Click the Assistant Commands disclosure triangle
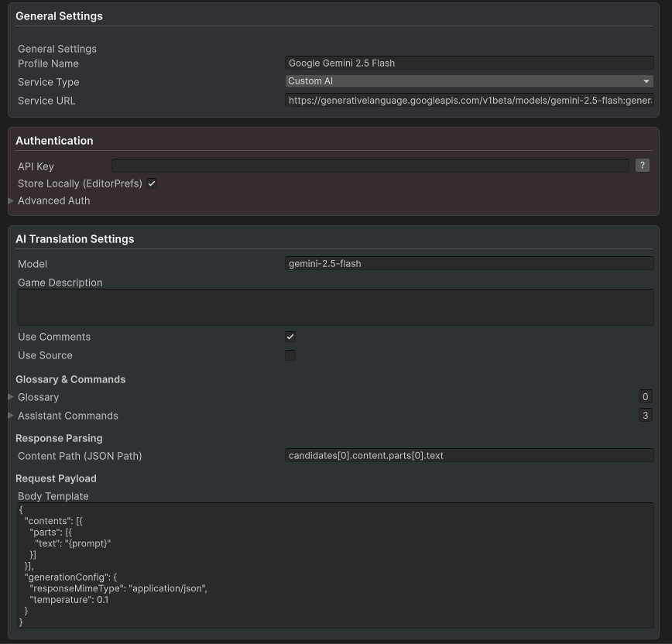672x644 pixels. tap(10, 416)
